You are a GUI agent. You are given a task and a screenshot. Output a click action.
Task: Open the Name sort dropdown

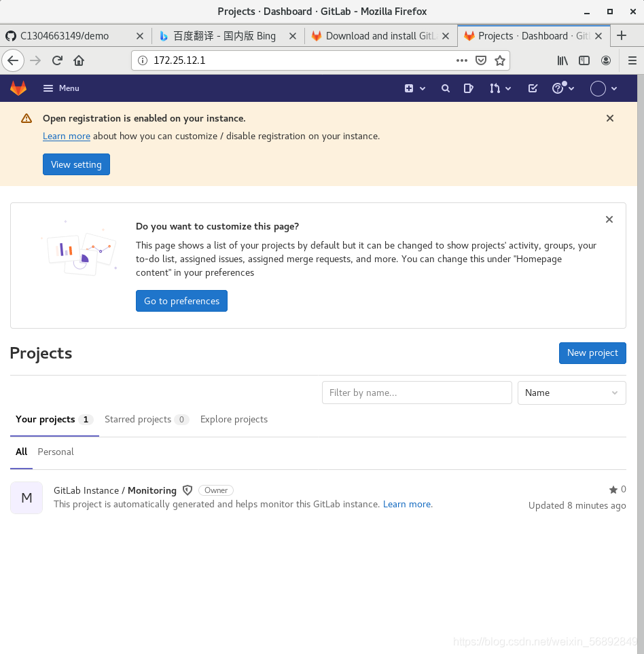click(571, 393)
